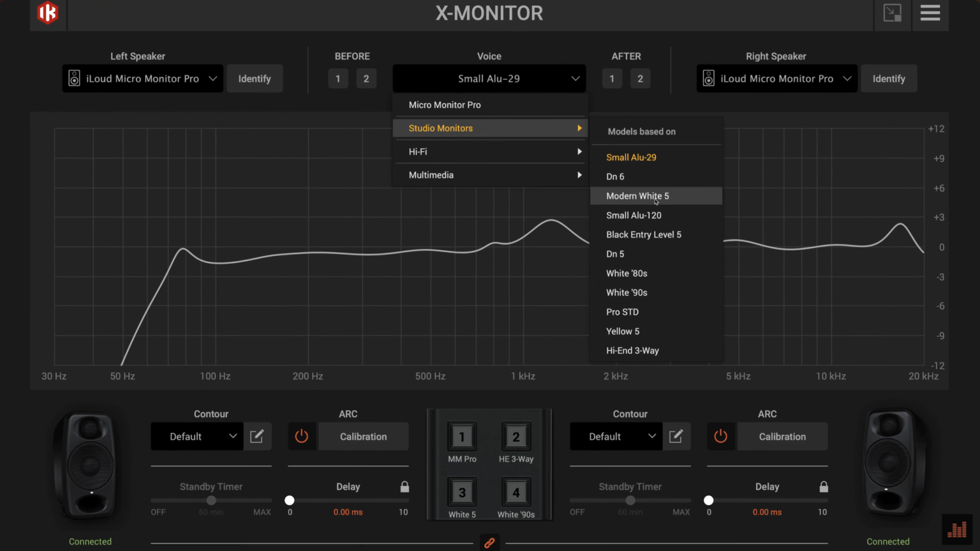Unlock the left speaker Delay padlock
This screenshot has width=980, height=551.
(x=405, y=487)
